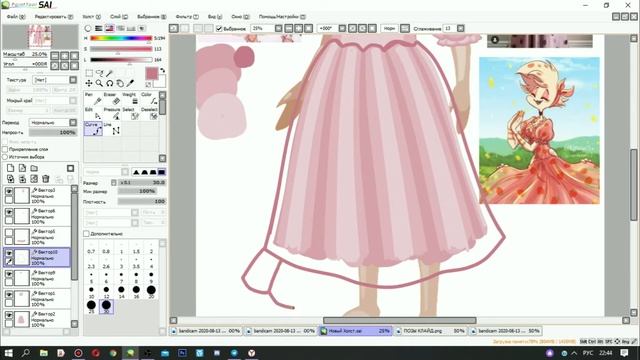Choose the lasso selection tool
The width and height of the screenshot is (640, 360).
click(99, 73)
